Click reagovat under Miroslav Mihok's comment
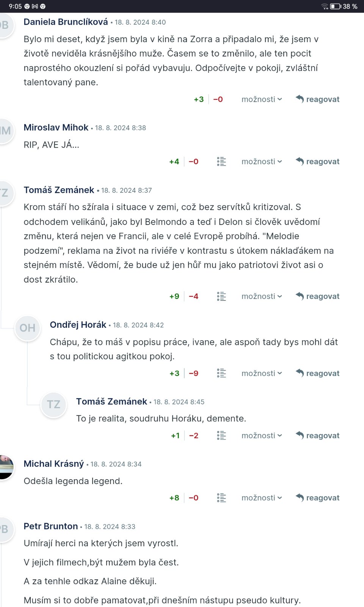364x607 pixels. 318,162
